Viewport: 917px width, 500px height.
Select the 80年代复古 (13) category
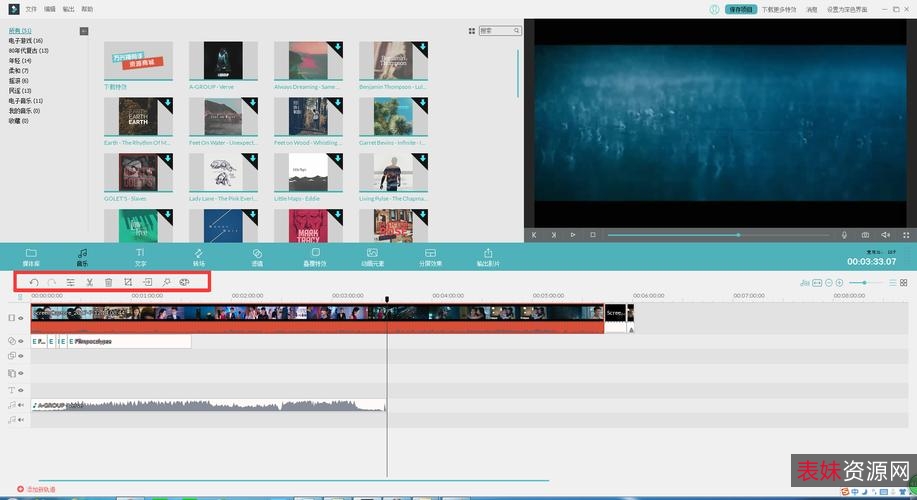click(x=28, y=51)
